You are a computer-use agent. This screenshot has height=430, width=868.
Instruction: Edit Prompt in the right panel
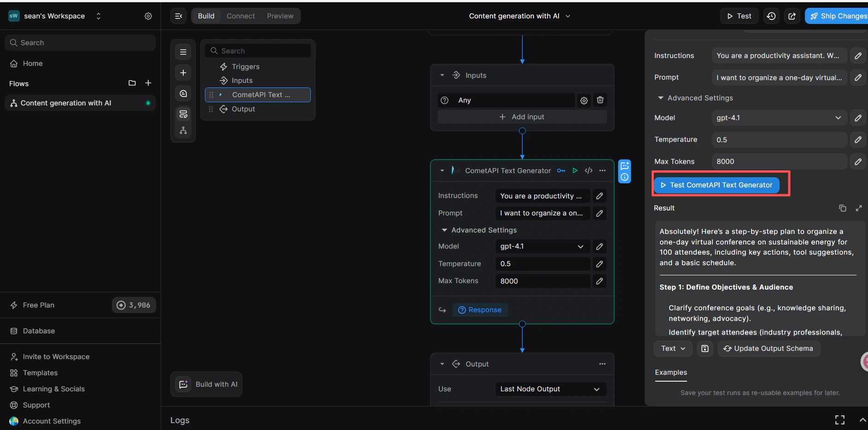(x=858, y=77)
